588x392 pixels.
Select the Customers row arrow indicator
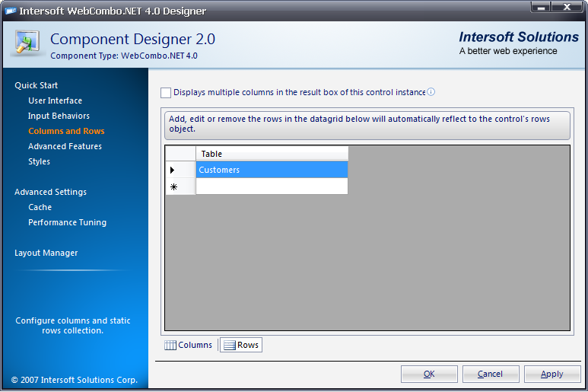172,170
